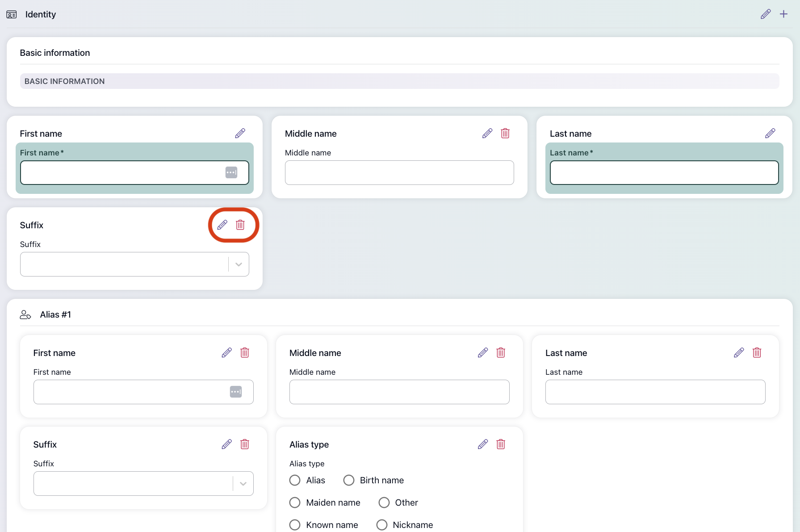Click the Alias #1 heading text
This screenshot has height=532, width=800.
click(55, 314)
